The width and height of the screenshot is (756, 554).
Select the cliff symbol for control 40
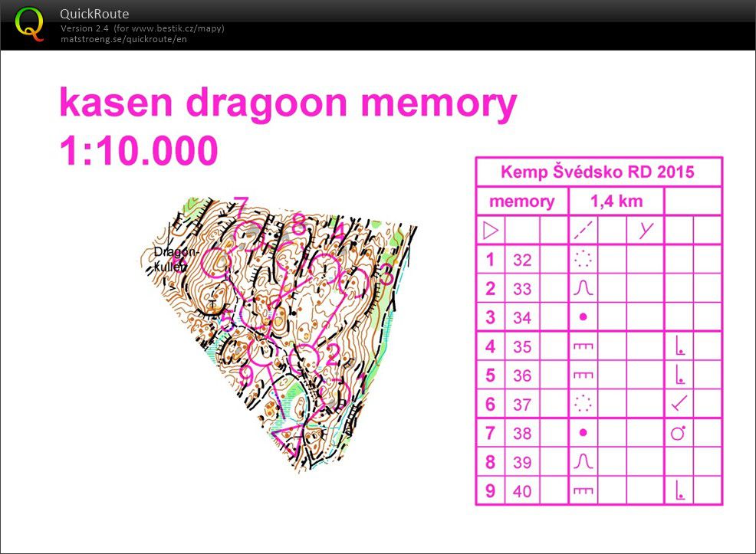click(x=583, y=491)
